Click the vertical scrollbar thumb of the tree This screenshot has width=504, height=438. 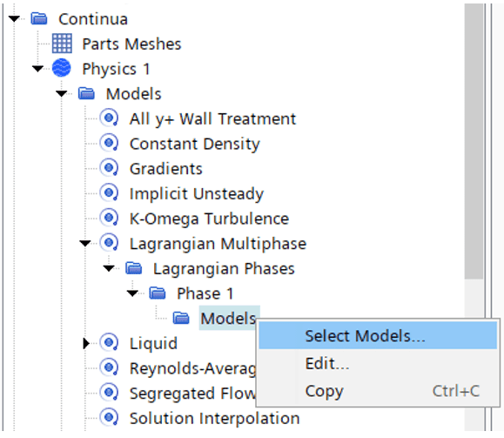pyautogui.click(x=474, y=141)
